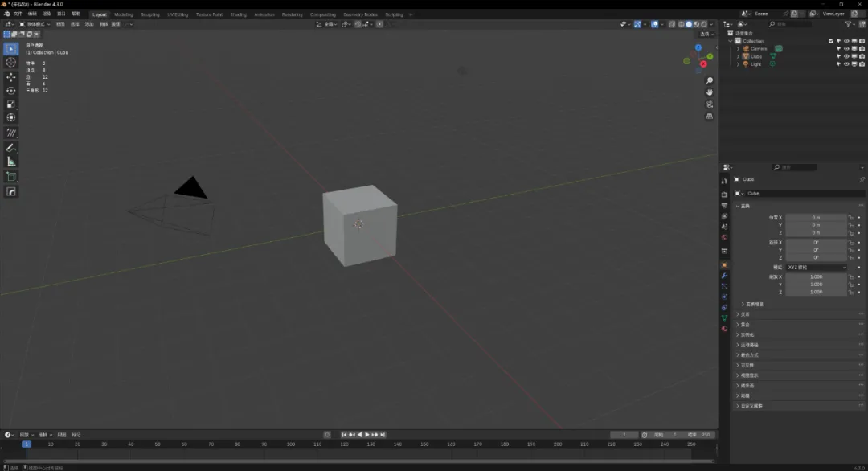Click the 添加 (Add) viewport header menu

[89, 24]
